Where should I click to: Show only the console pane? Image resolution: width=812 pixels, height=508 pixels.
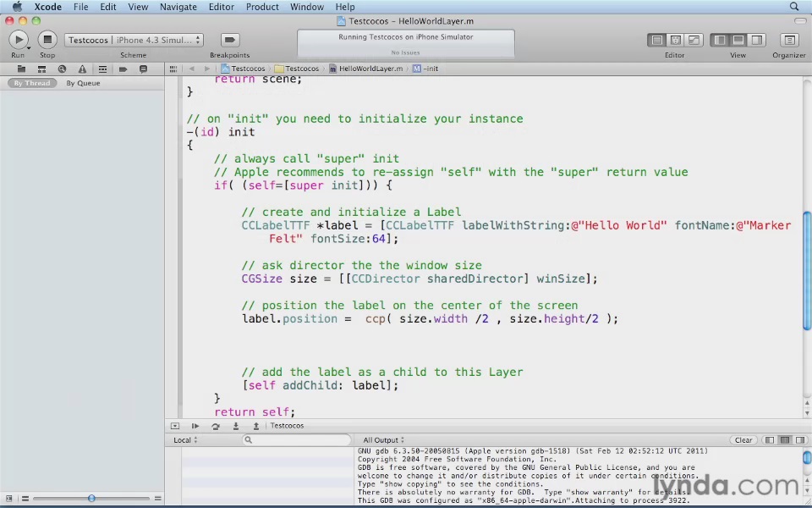[801, 440]
